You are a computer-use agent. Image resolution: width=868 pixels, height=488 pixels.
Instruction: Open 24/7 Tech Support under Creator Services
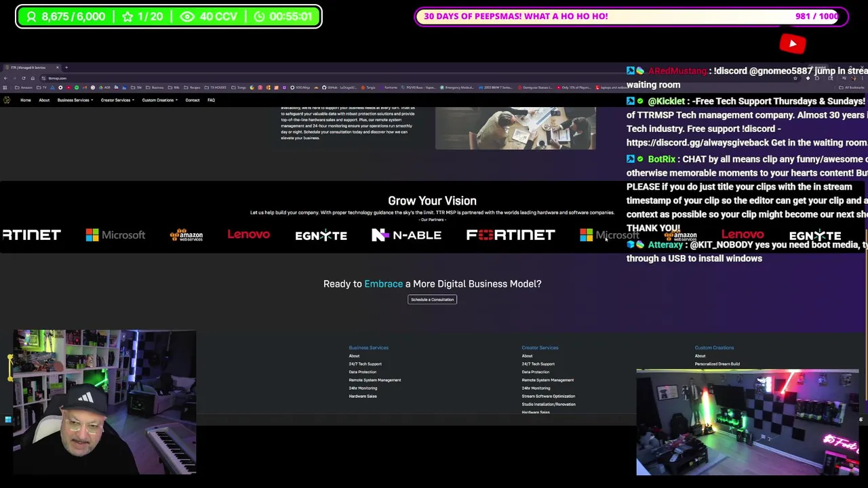pos(538,364)
